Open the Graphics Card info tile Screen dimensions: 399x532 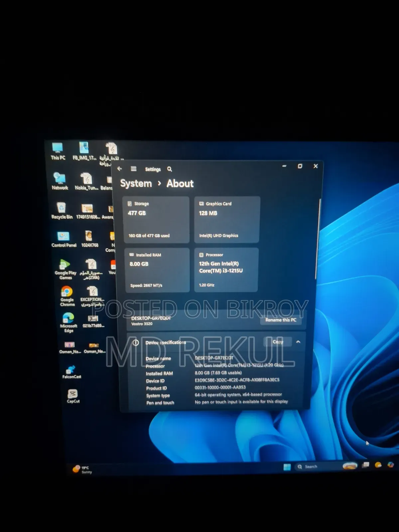pos(227,220)
